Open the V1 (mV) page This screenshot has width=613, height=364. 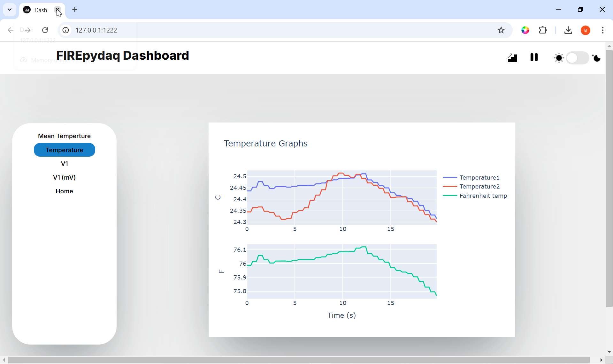click(x=64, y=177)
